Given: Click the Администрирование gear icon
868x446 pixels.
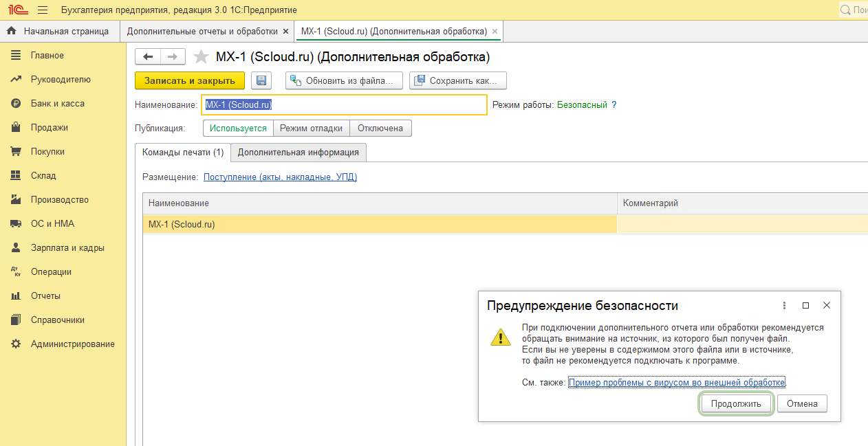Looking at the screenshot, I should tap(16, 344).
